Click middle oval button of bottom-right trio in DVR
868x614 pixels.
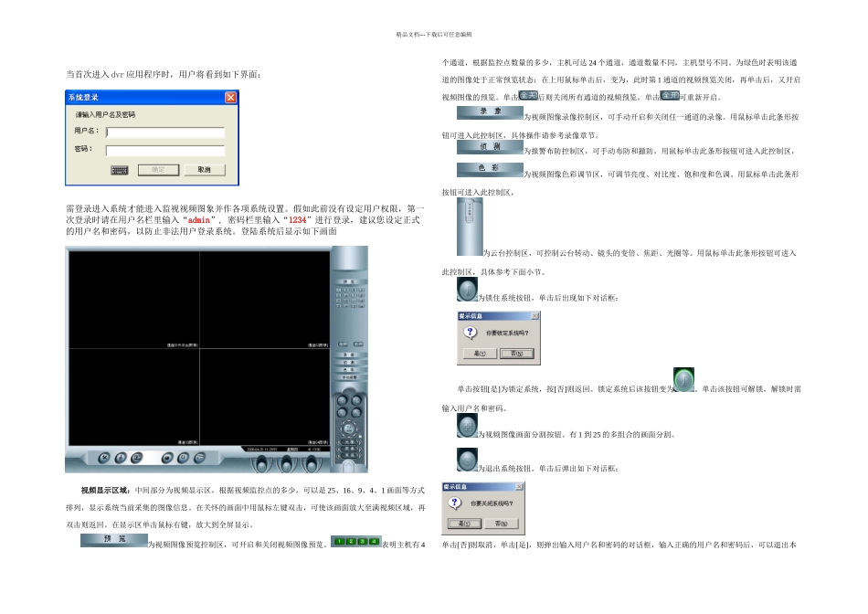(286, 464)
